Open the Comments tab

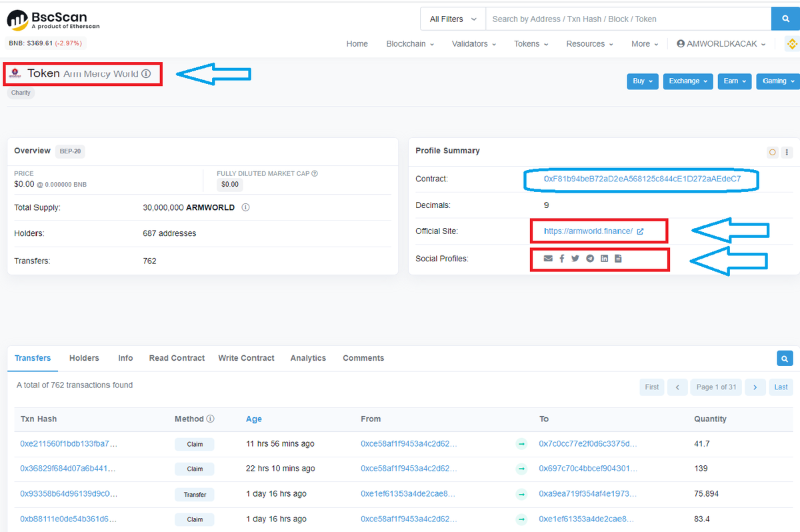click(x=363, y=358)
